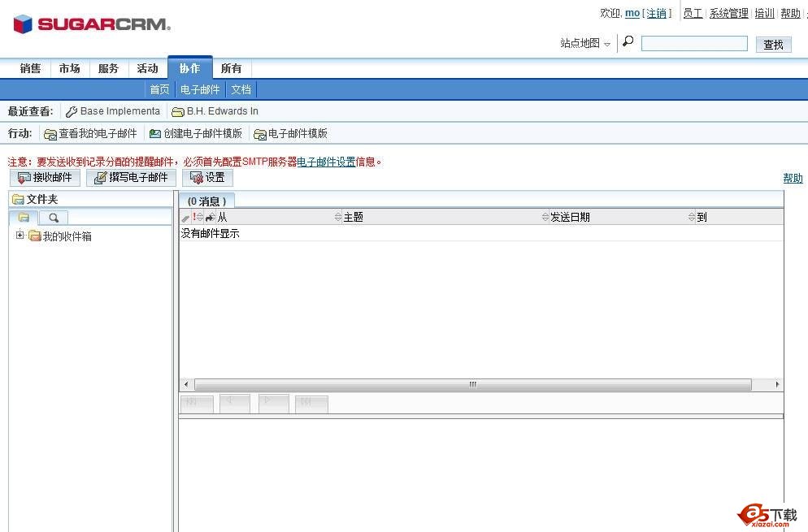The image size is (808, 532).
Task: Click the red priority flag column icon
Action: tap(194, 217)
